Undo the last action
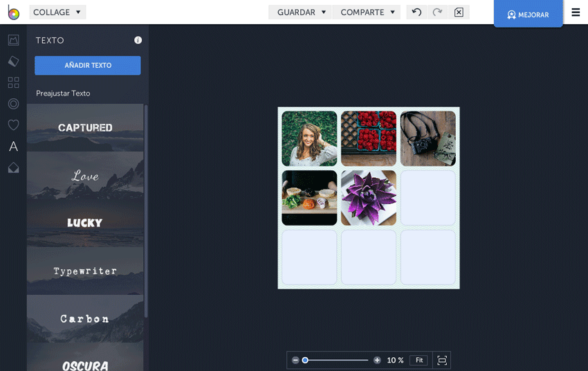Viewport: 588px width, 371px height. pyautogui.click(x=416, y=12)
